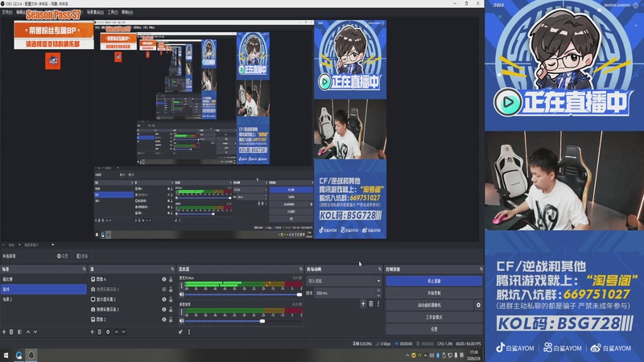Open the 场景集合 (Scene Collection) menu
Viewport: 644px width, 362px height.
point(95,12)
